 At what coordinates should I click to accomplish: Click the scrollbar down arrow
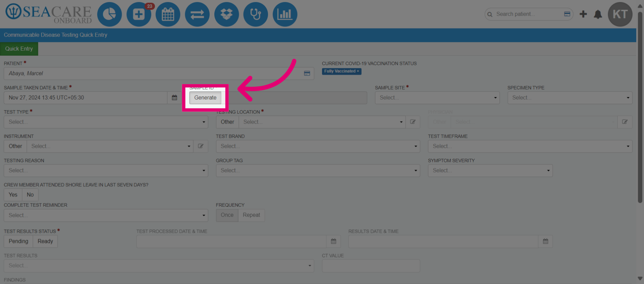pyautogui.click(x=640, y=279)
